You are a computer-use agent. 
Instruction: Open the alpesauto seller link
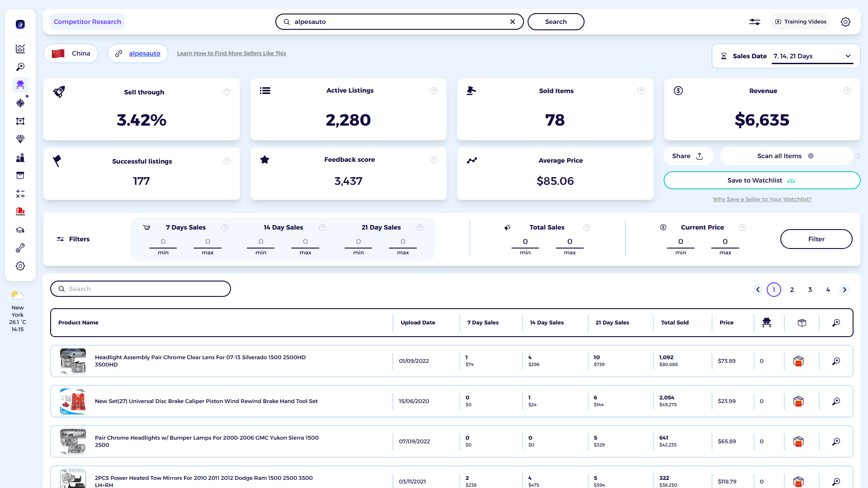pos(145,53)
